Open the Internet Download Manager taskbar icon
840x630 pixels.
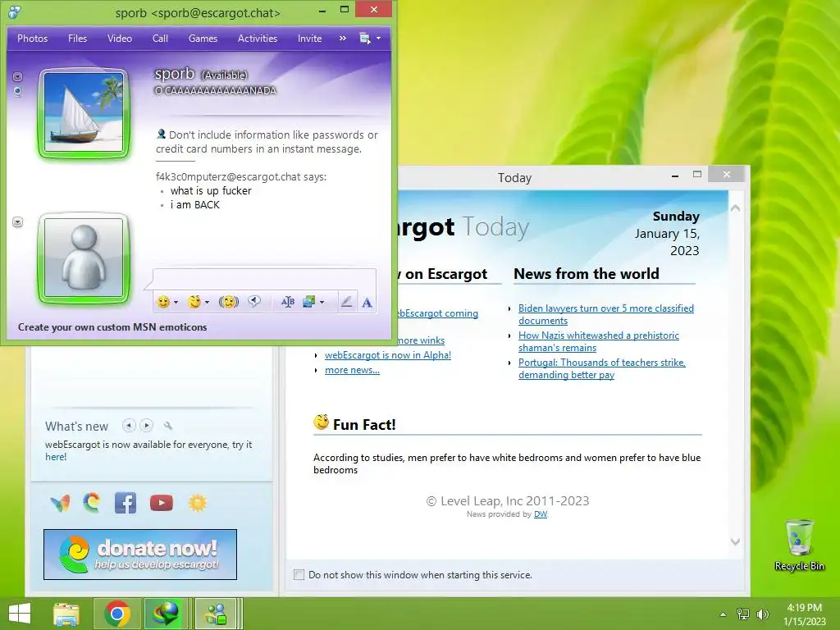(x=165, y=614)
